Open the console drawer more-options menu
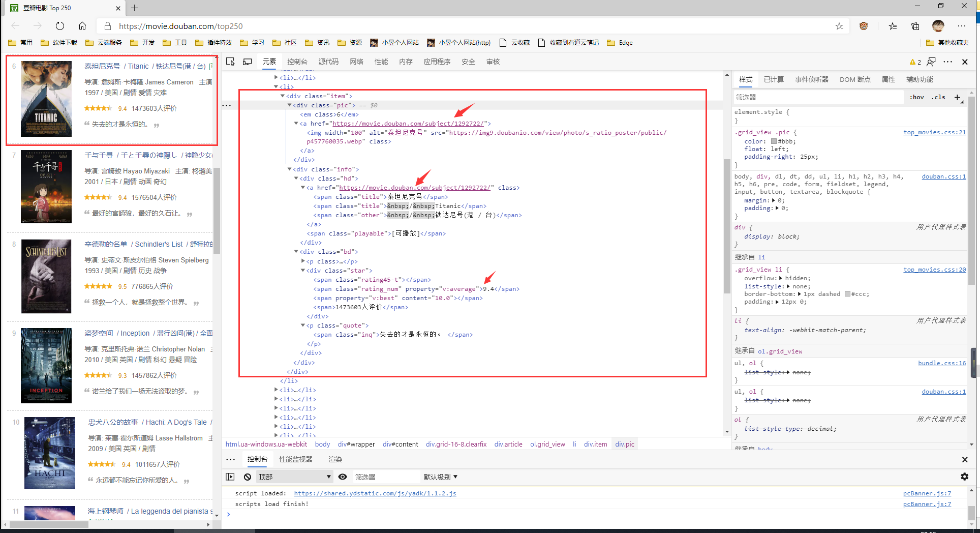 click(230, 459)
